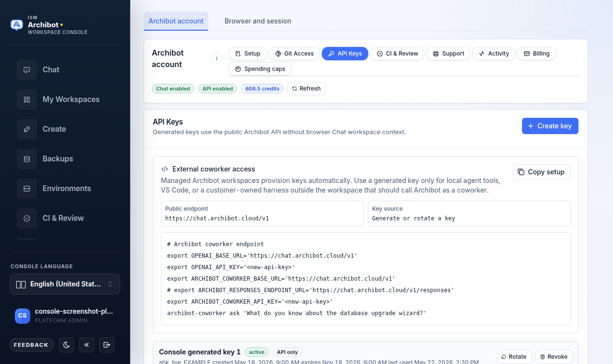Click the info icon beside Archibot account
Viewport: 613px width, 364px height.
point(217,58)
